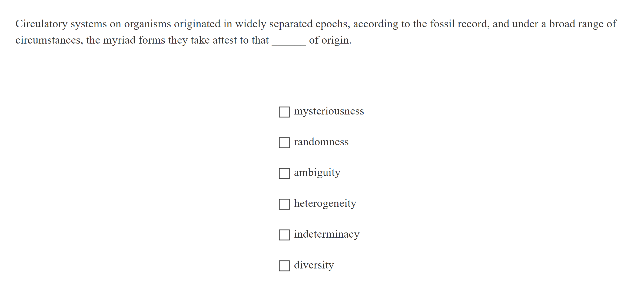Tick the box next to randomness
The image size is (644, 282).
pos(284,142)
